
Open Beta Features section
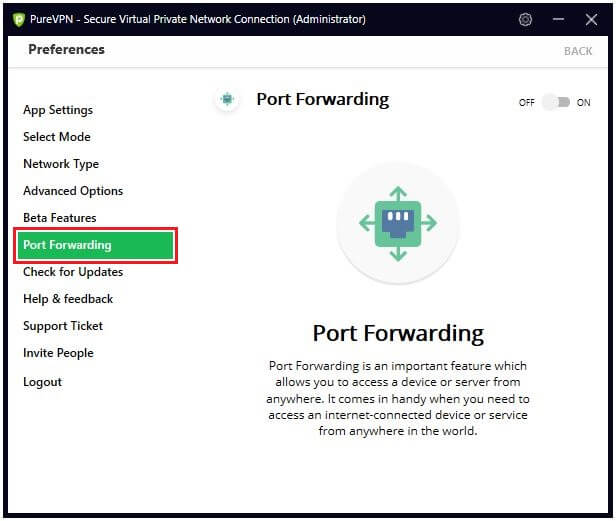tap(60, 218)
